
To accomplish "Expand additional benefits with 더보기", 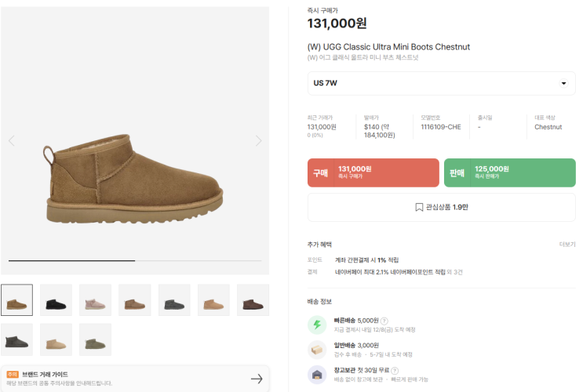I will pos(567,245).
